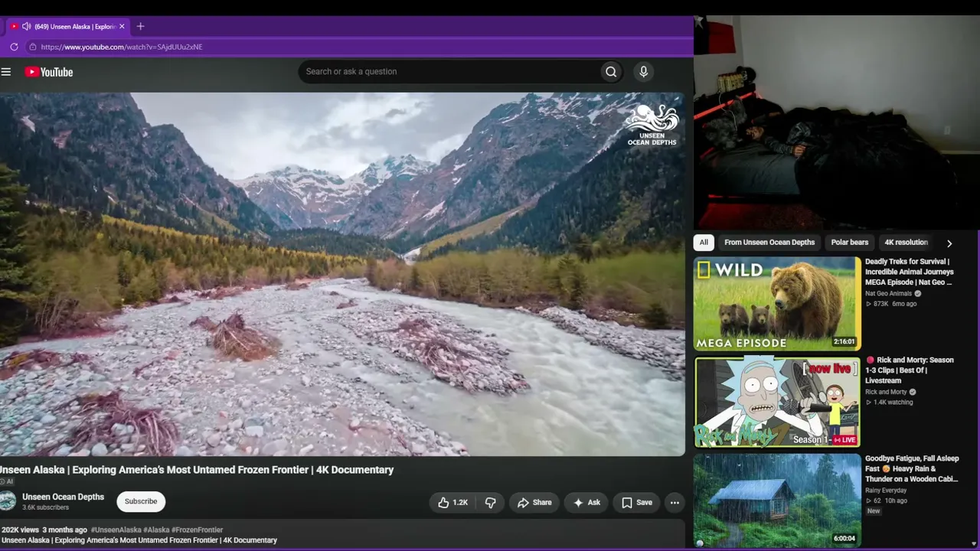Click the 202K views description line
This screenshot has width=980, height=551.
pyautogui.click(x=44, y=530)
